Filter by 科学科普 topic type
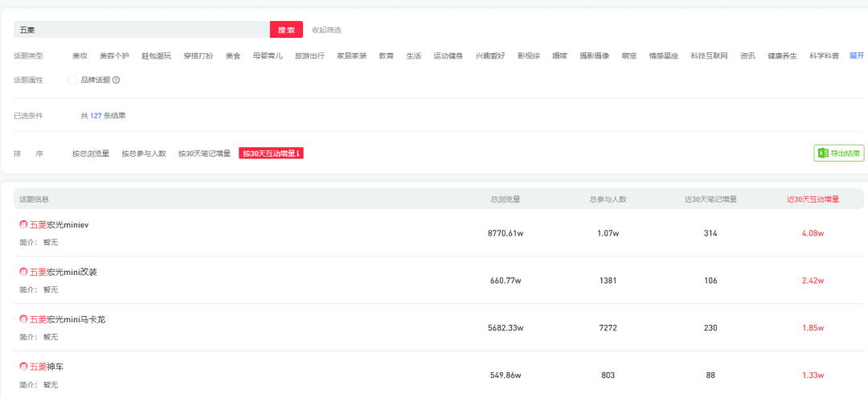This screenshot has height=398, width=868. pyautogui.click(x=825, y=56)
